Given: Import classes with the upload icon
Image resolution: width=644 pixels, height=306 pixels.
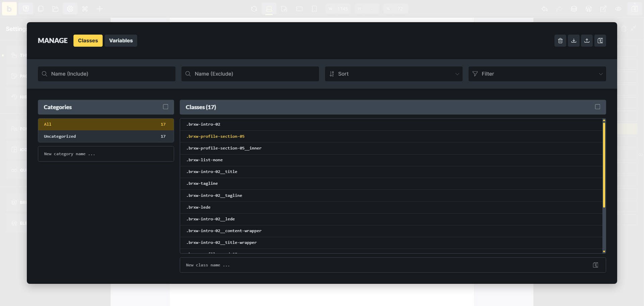Looking at the screenshot, I should [587, 40].
